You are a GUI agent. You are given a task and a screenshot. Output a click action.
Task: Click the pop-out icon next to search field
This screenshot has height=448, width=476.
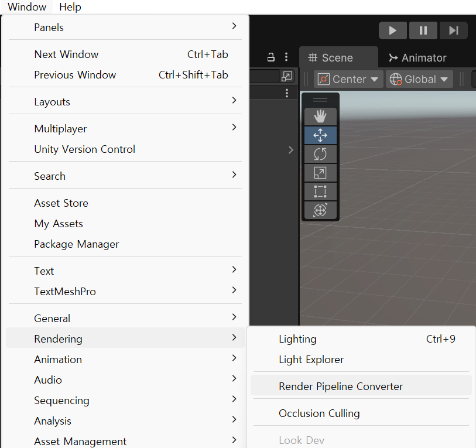287,76
